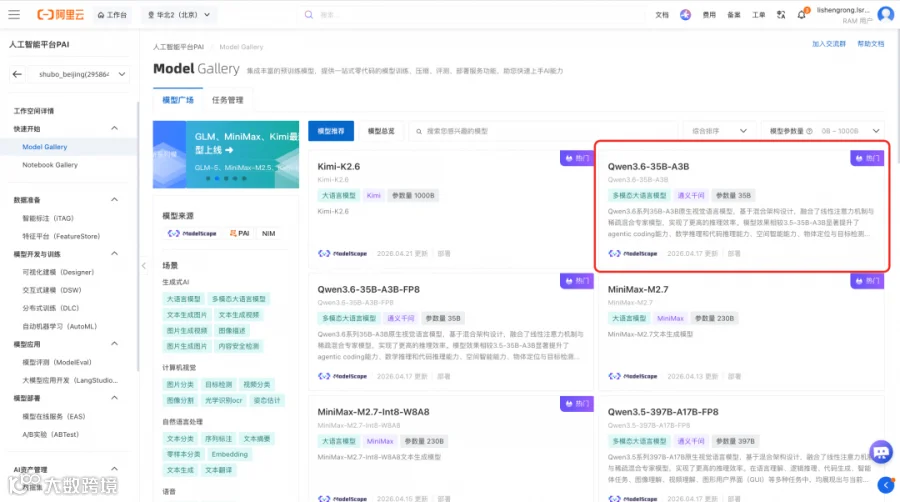The width and height of the screenshot is (900, 502).
Task: Open the chat support robot icon
Action: [x=881, y=452]
